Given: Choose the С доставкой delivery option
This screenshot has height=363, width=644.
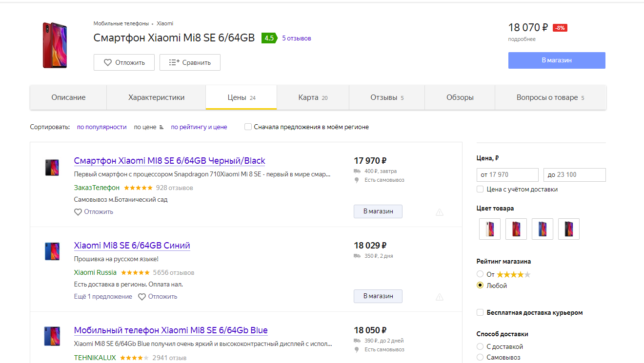Looking at the screenshot, I should point(480,346).
